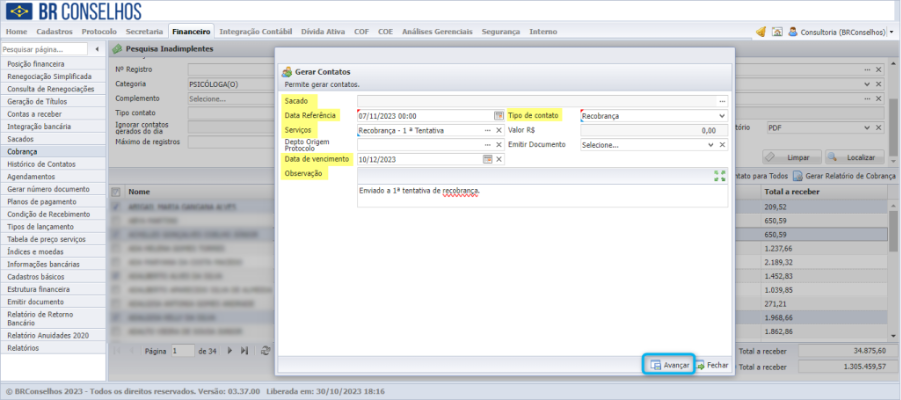901x400 pixels.
Task: Click the Página number input field
Action: [x=183, y=350]
